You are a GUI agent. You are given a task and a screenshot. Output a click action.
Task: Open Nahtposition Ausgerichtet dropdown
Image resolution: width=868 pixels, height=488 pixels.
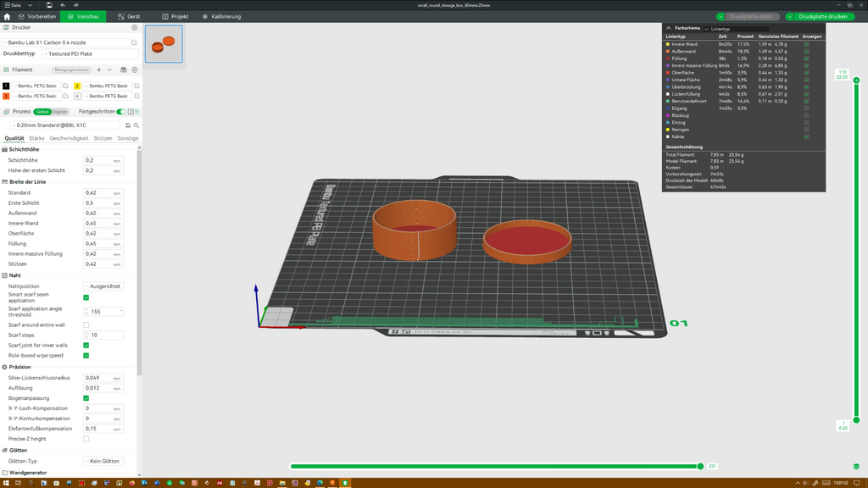pos(103,286)
